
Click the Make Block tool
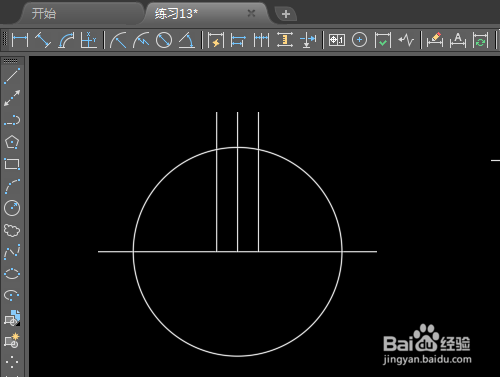pyautogui.click(x=12, y=340)
